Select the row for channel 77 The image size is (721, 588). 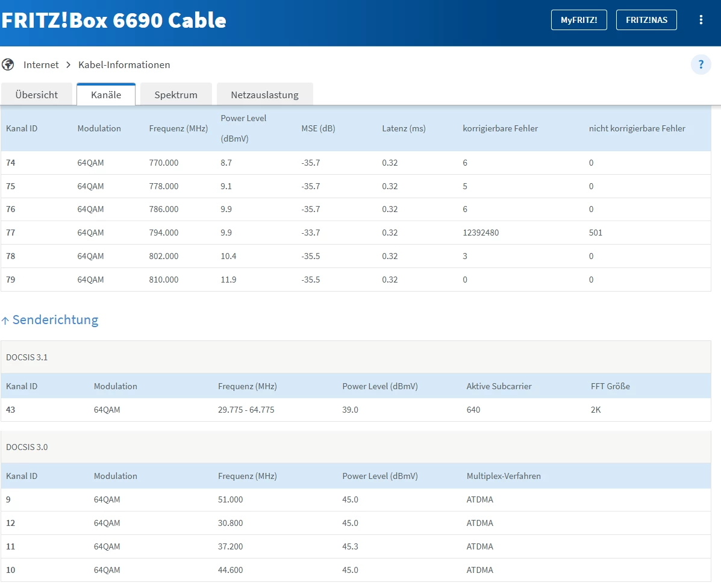pyautogui.click(x=356, y=233)
